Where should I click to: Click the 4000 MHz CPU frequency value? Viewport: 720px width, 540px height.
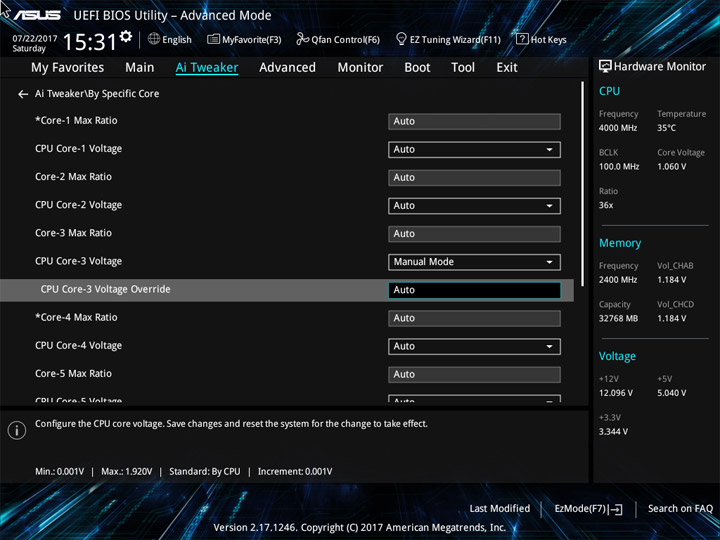pyautogui.click(x=618, y=128)
